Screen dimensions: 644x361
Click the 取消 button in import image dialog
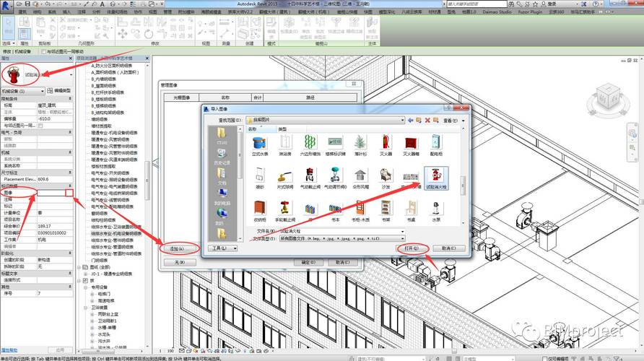(x=449, y=248)
